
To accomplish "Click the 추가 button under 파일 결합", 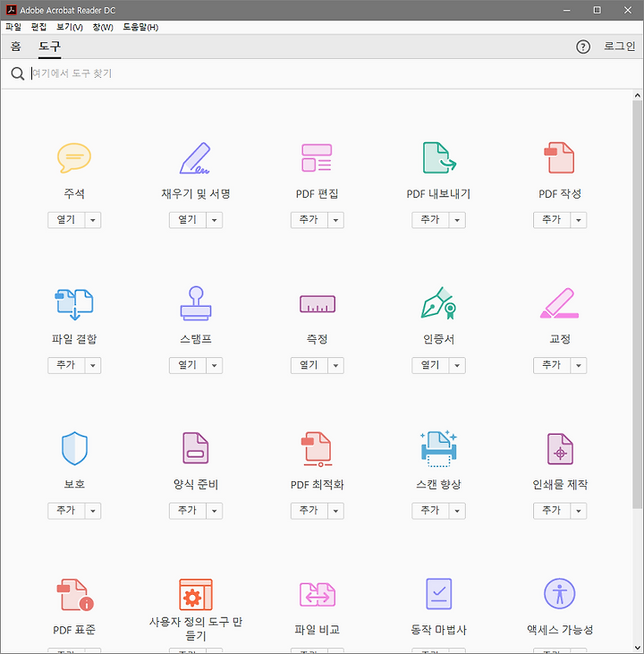I will [66, 365].
